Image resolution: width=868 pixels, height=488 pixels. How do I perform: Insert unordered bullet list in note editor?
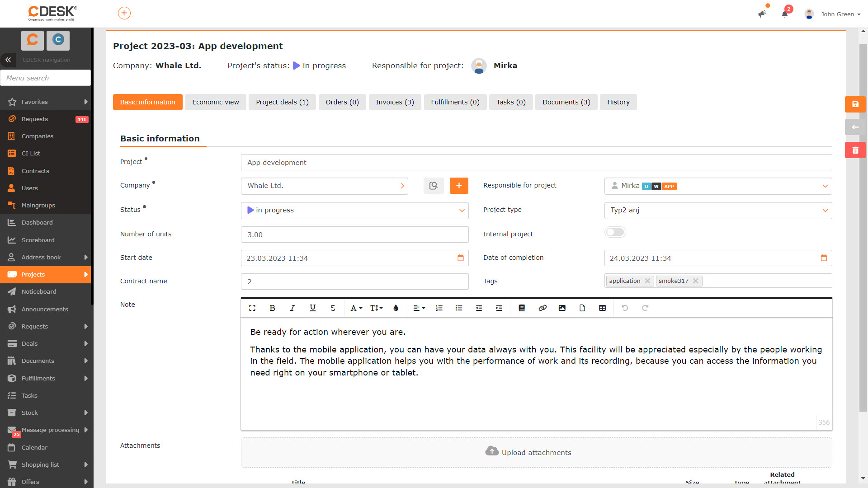click(459, 308)
